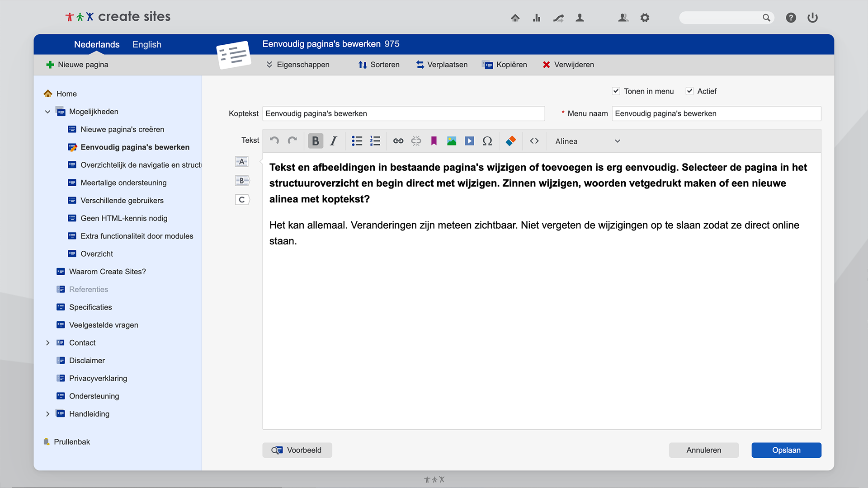This screenshot has height=488, width=868.
Task: Undo last edit in text editor
Action: 274,141
